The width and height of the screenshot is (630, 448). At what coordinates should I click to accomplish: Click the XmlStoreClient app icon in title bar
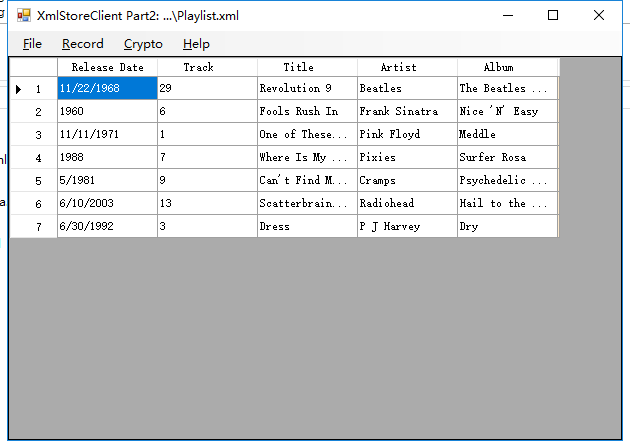[24, 15]
